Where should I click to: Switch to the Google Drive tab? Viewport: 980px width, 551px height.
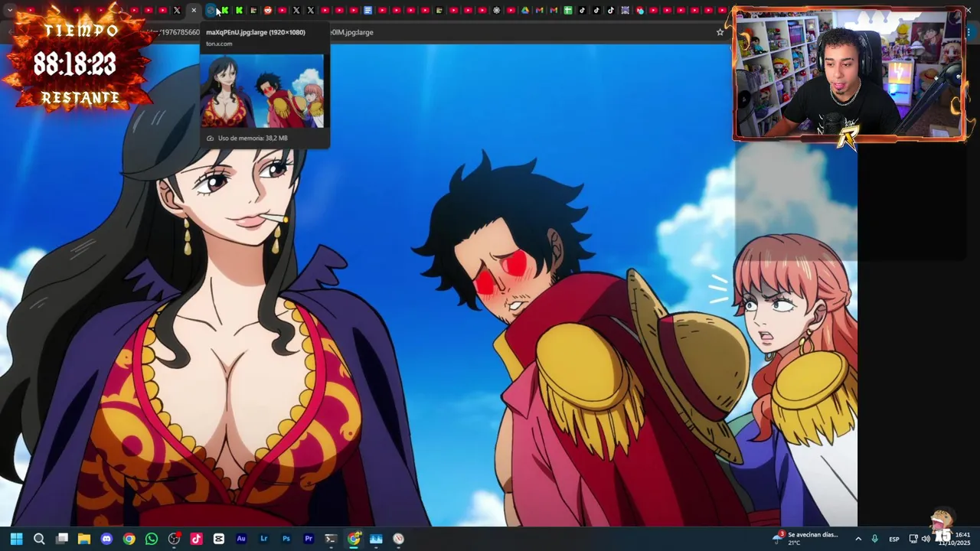click(x=524, y=11)
